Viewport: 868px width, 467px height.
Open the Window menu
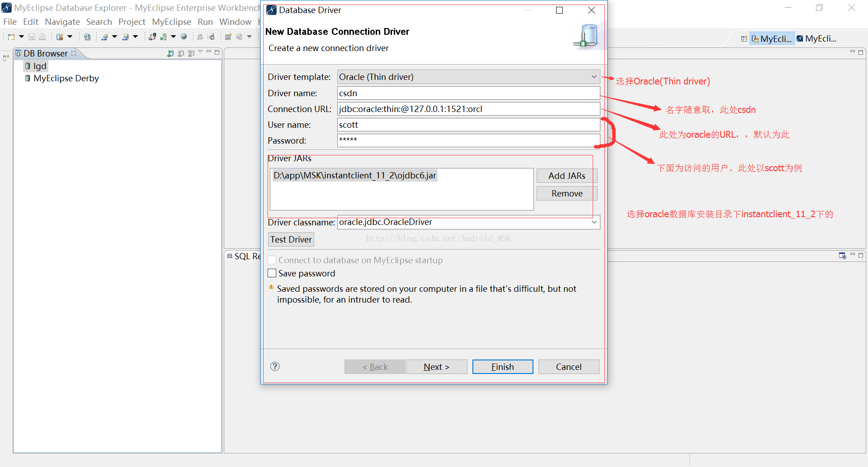235,22
